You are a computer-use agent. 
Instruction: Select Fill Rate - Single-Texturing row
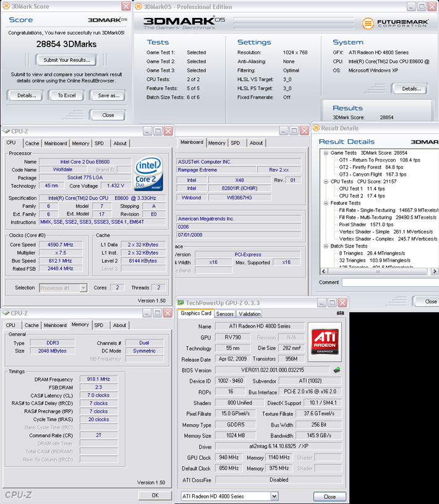coord(388,210)
